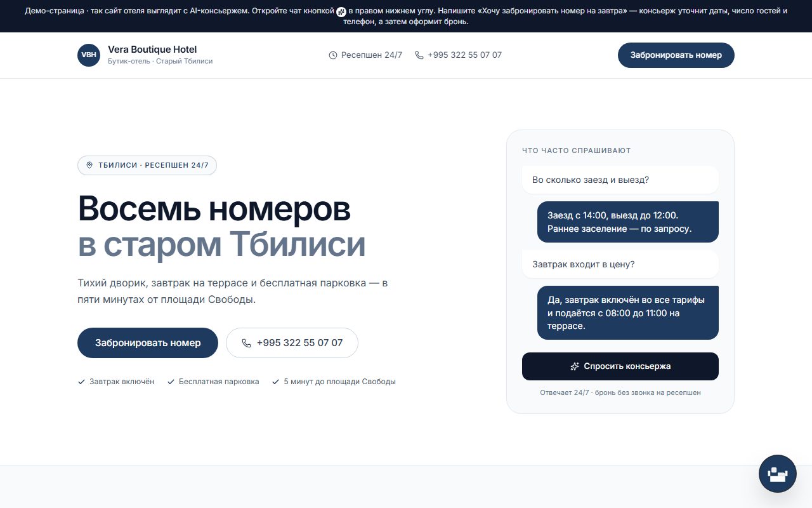The image size is (812, 508).
Task: Call via the hero +995 322 55 07 07 button
Action: pyautogui.click(x=292, y=343)
